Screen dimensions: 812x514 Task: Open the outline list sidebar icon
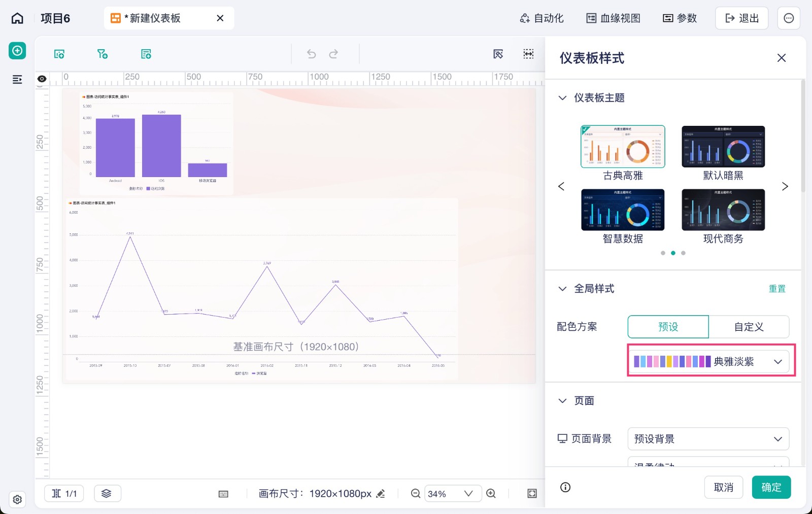[17, 79]
